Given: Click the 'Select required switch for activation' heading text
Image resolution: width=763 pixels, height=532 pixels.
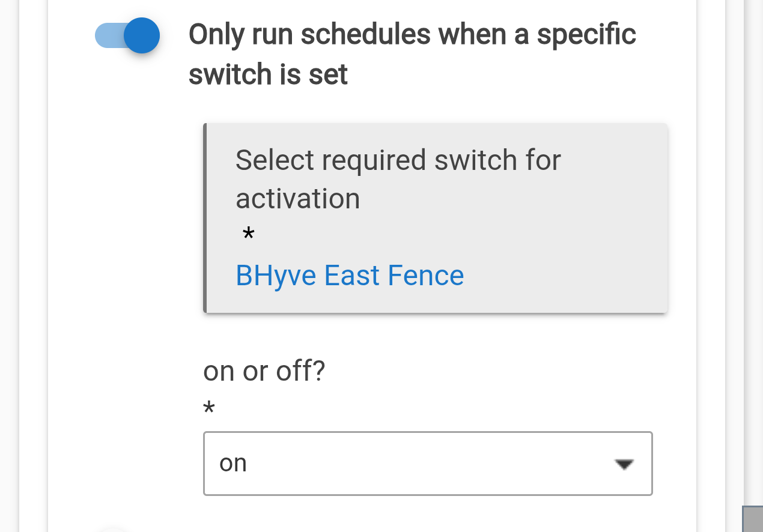Looking at the screenshot, I should click(398, 161).
